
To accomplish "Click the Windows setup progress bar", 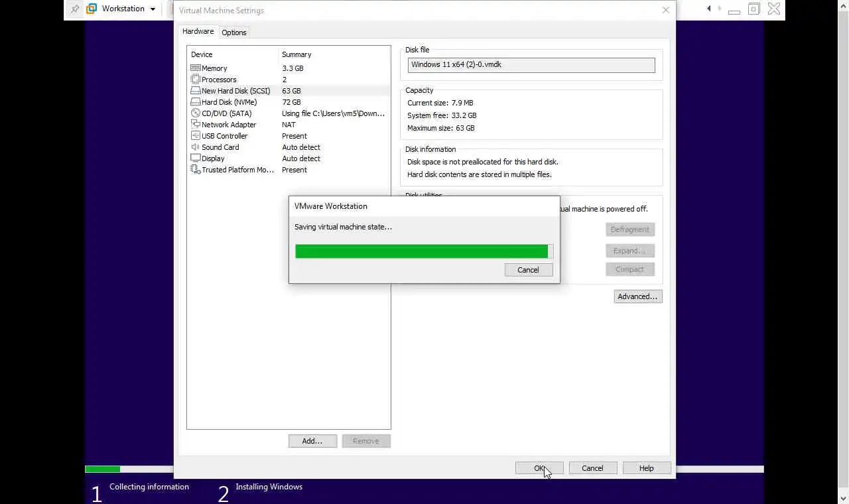I will click(x=424, y=470).
